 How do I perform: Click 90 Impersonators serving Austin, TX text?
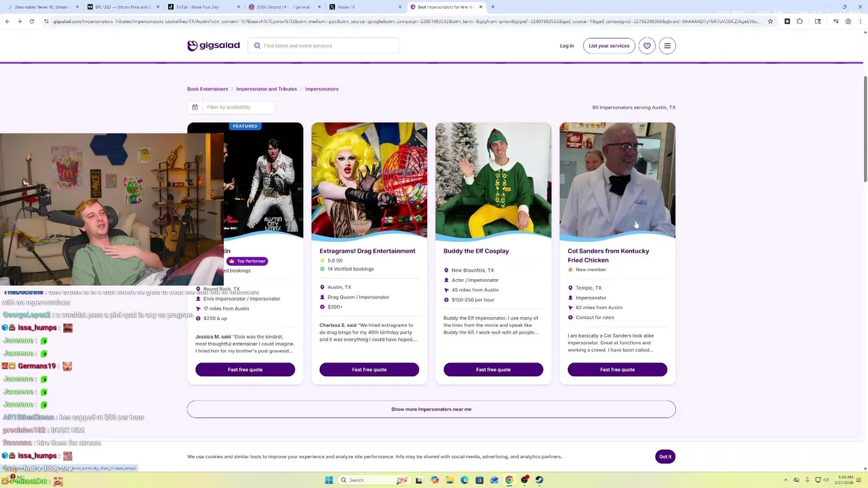click(x=633, y=107)
